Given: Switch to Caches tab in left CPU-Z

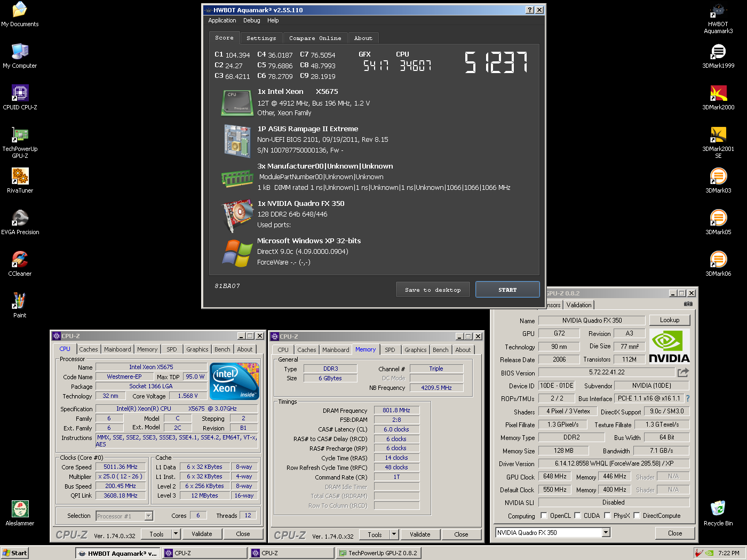Looking at the screenshot, I should click(x=89, y=349).
